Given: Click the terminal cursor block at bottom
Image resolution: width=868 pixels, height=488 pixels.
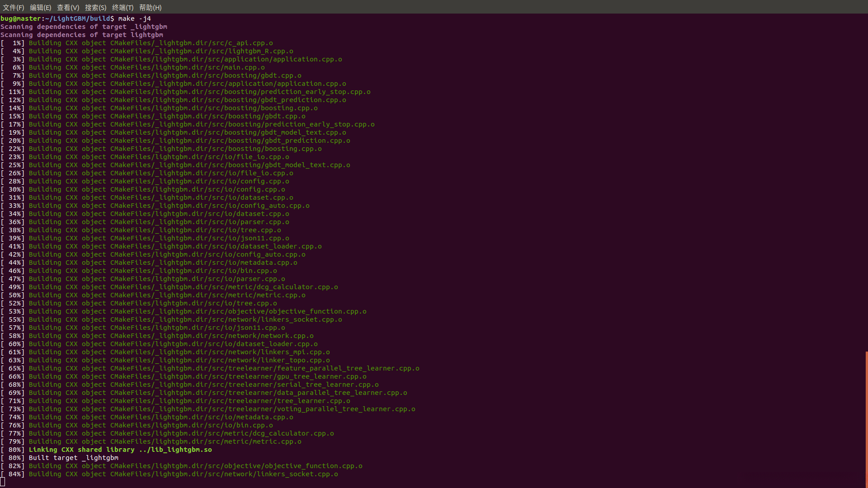Looking at the screenshot, I should (x=3, y=482).
